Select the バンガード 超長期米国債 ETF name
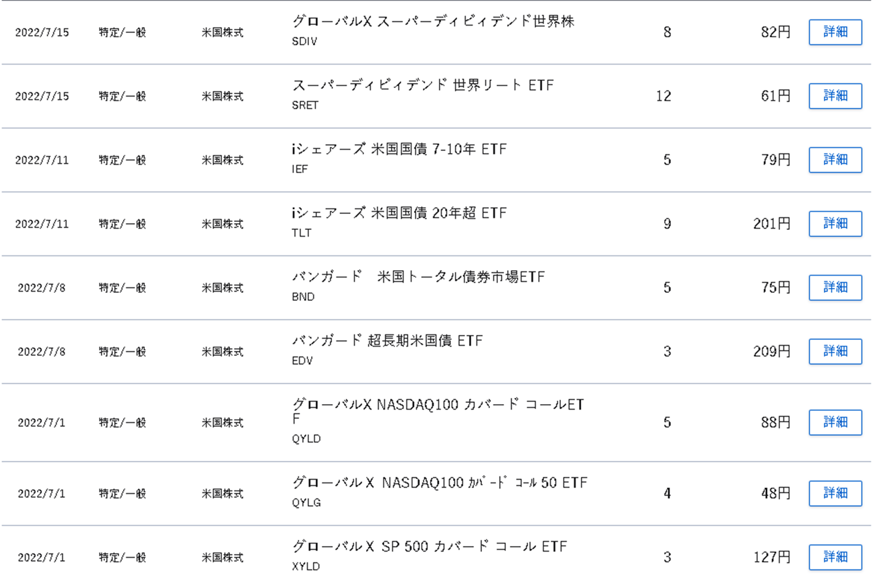 [387, 341]
